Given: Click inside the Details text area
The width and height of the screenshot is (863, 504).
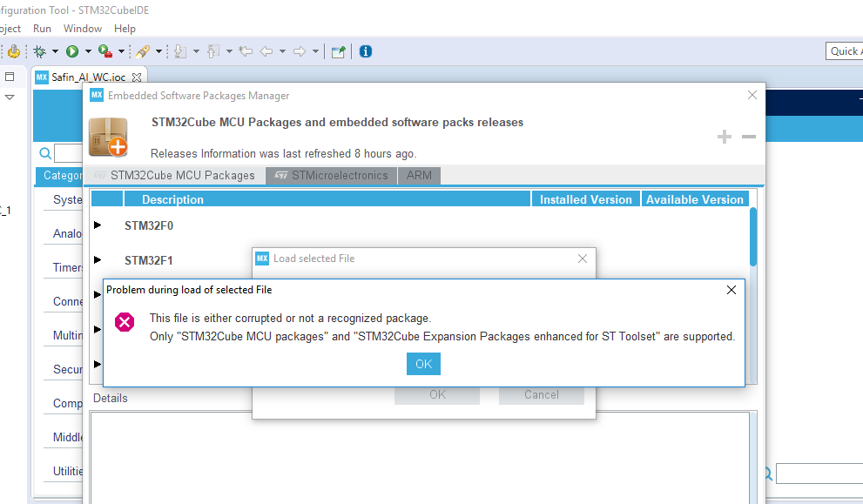Looking at the screenshot, I should [420, 458].
